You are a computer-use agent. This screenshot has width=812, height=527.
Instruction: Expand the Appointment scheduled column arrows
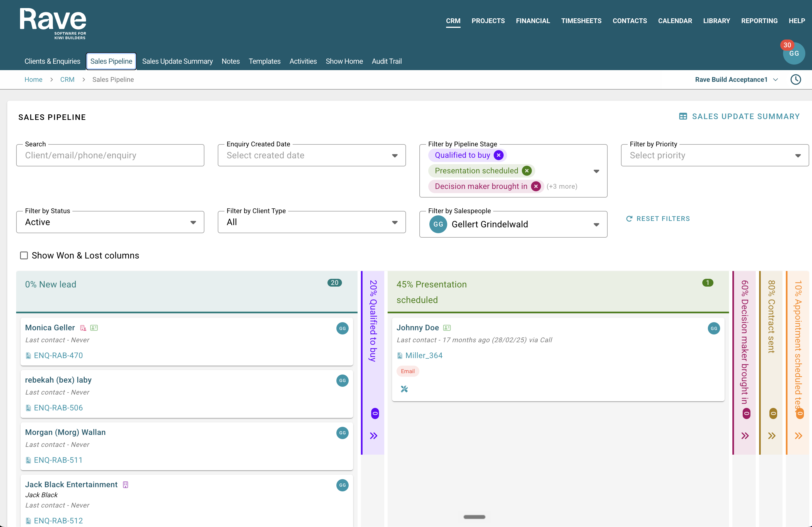pyautogui.click(x=798, y=436)
